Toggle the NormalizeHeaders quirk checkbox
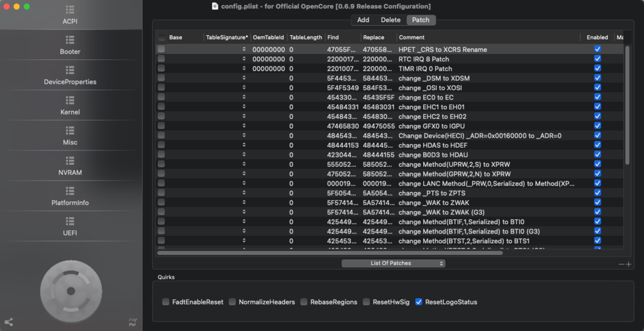The height and width of the screenshot is (331, 644). pyautogui.click(x=232, y=302)
